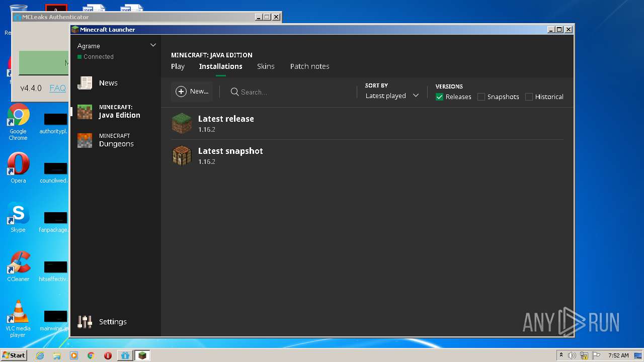
Task: Click the taskbar clock showing 7:52 AM
Action: click(618, 355)
